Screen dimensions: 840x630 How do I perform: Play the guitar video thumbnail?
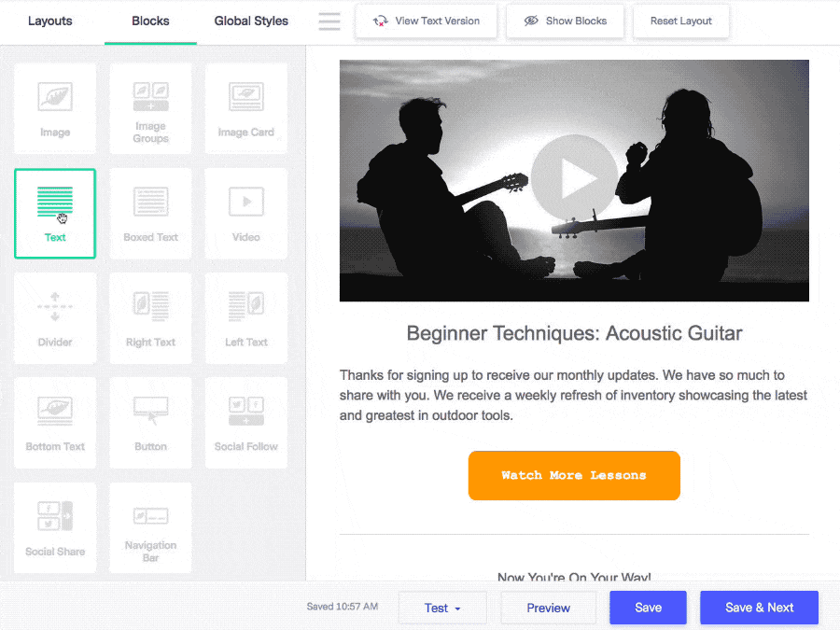(574, 178)
